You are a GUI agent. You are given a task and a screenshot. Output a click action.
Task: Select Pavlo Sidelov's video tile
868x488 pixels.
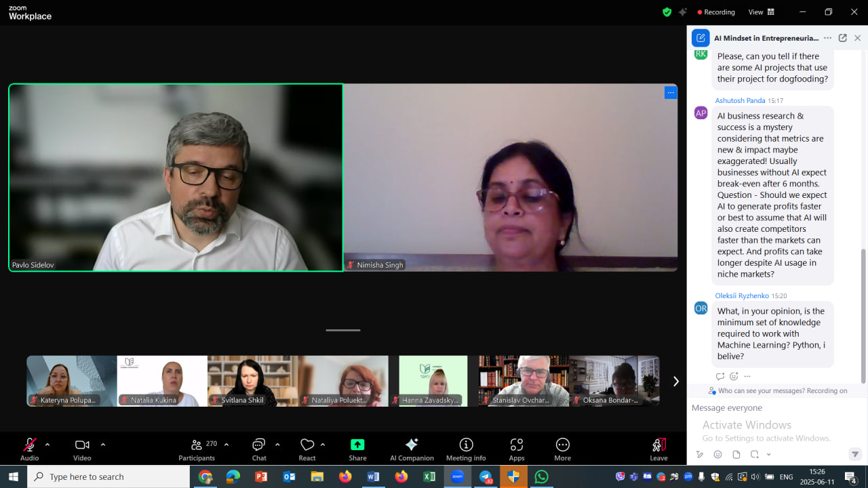coord(176,178)
